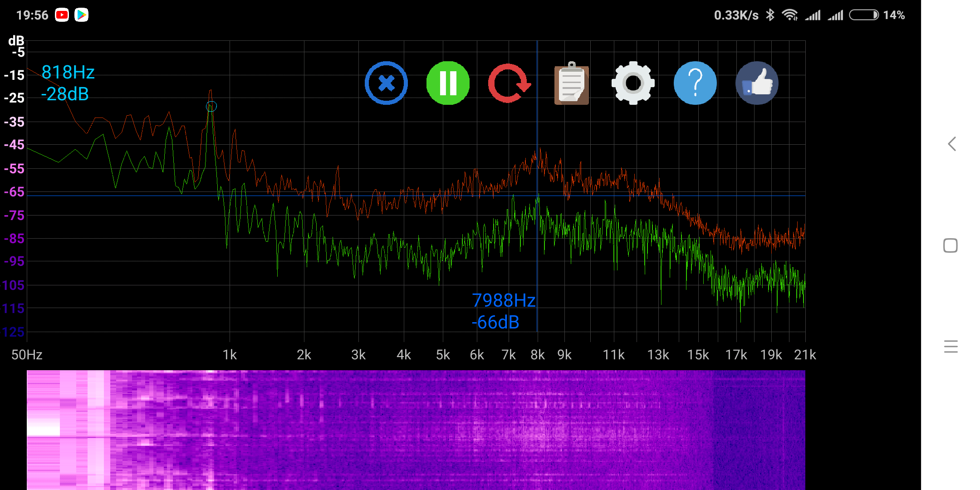Tap the YouTube notification icon
The image size is (980, 490).
[62, 15]
